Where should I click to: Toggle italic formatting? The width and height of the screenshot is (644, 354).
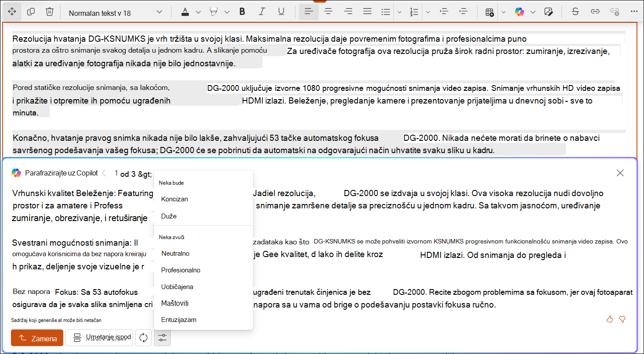tap(262, 12)
